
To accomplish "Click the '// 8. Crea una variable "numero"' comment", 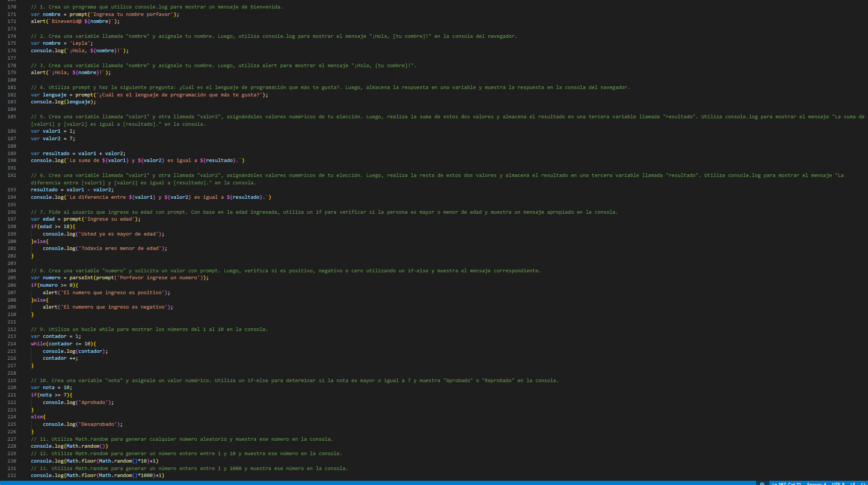I will click(286, 271).
